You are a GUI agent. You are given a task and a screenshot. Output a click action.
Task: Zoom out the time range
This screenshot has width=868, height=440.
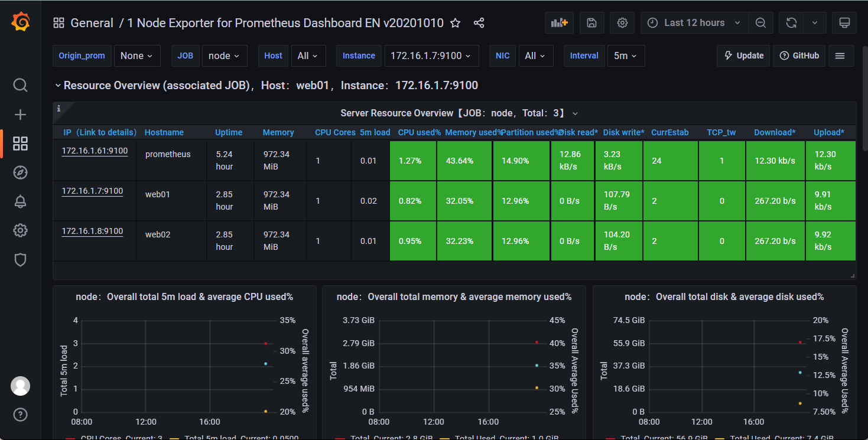[x=760, y=23]
